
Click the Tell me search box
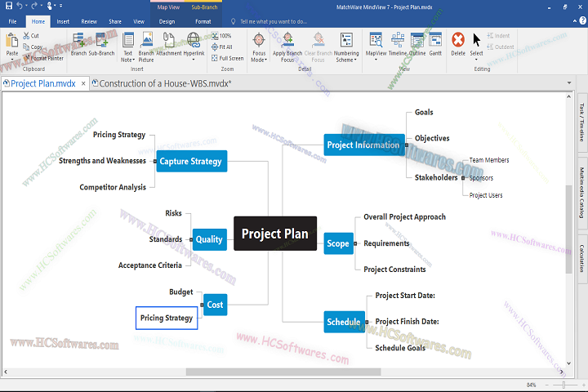pos(274,22)
